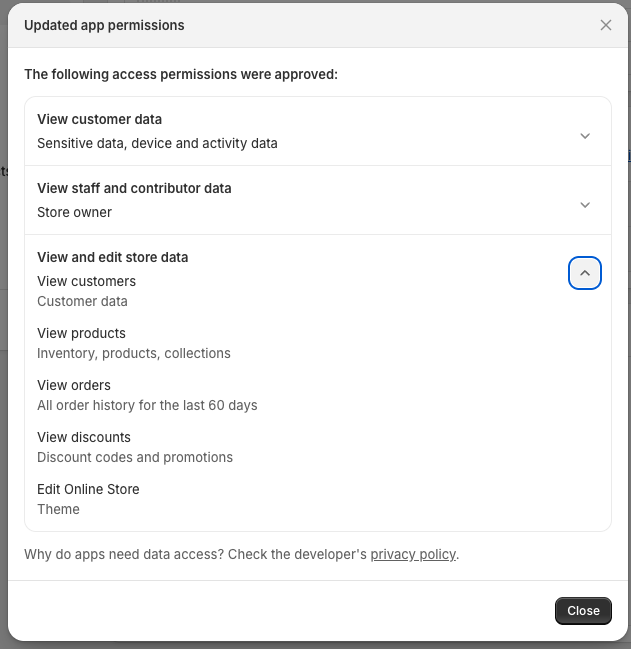Click the black Close button

pos(583,611)
